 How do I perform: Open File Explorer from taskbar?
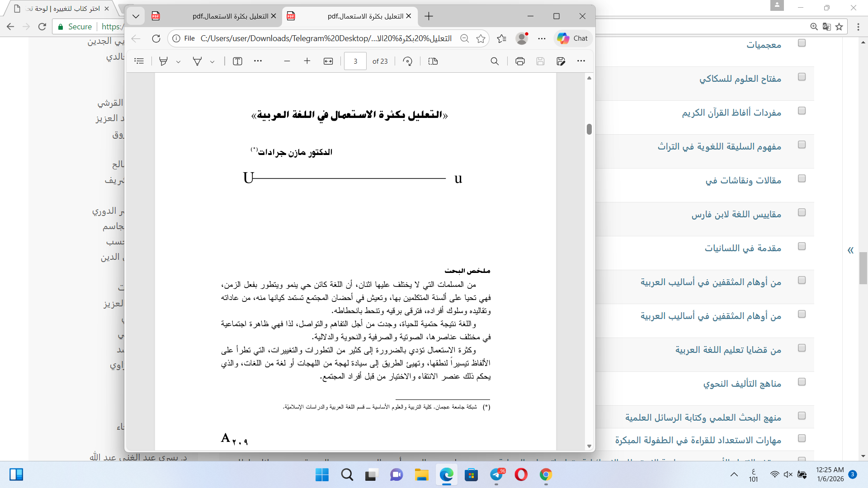(x=421, y=475)
